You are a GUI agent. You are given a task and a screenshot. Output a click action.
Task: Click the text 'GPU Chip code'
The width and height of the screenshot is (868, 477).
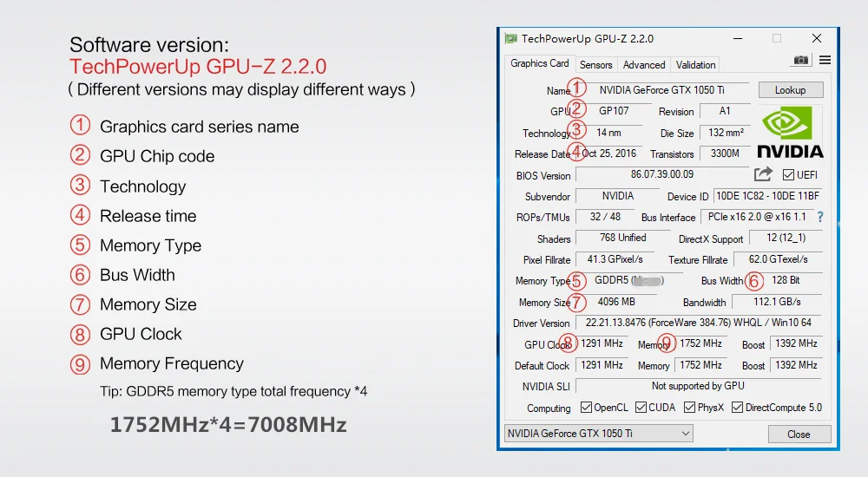click(x=157, y=157)
